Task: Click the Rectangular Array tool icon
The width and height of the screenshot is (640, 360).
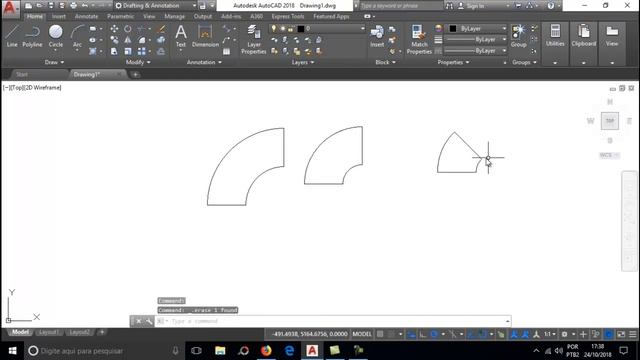Action: pyautogui.click(x=141, y=51)
